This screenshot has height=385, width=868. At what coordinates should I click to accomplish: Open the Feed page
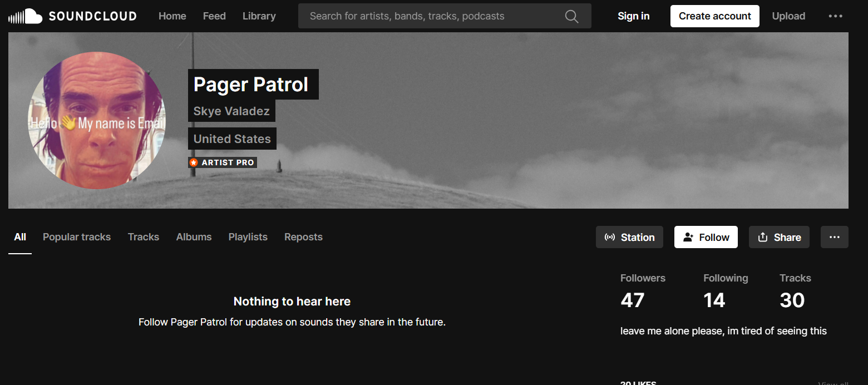[214, 16]
